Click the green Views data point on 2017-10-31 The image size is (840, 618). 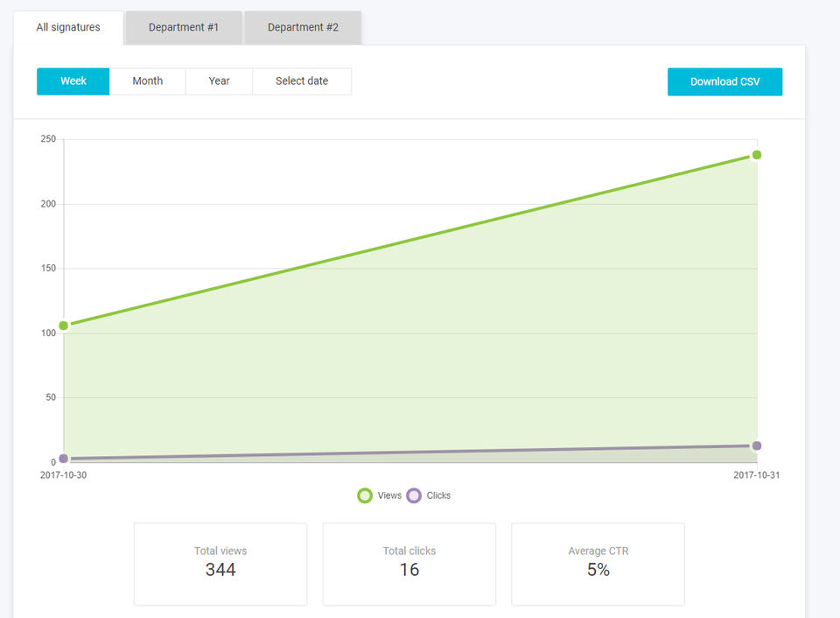click(x=756, y=155)
